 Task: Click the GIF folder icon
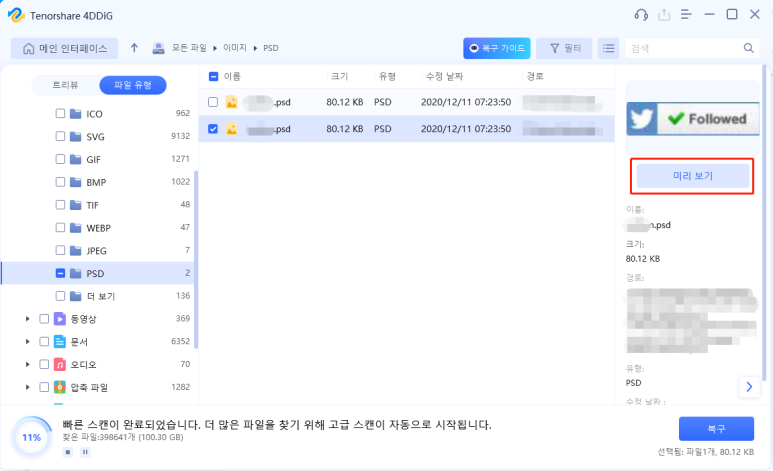point(75,159)
